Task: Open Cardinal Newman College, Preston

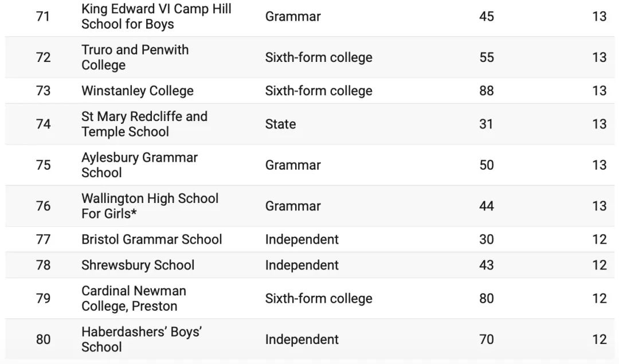Action: [134, 298]
